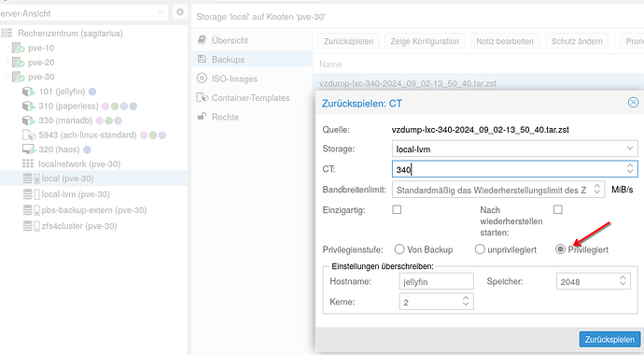Select the container 101 jellyfin icon
Screen dimensions: 644x355
coord(29,92)
